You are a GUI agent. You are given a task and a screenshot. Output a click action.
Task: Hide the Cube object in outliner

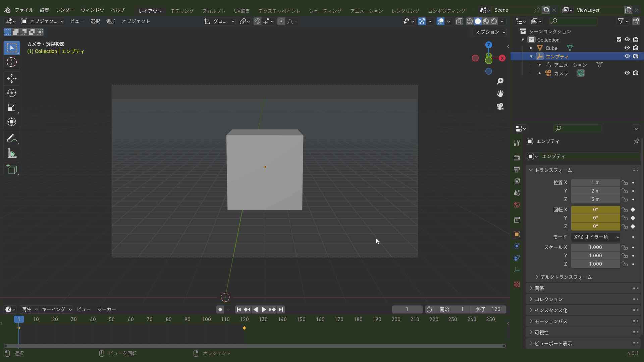[627, 48]
